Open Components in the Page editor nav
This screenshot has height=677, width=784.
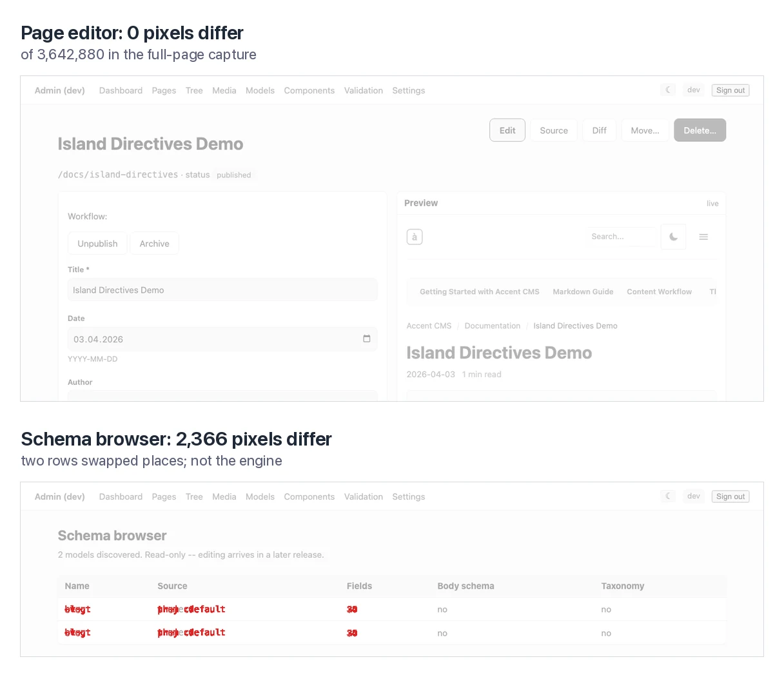309,90
